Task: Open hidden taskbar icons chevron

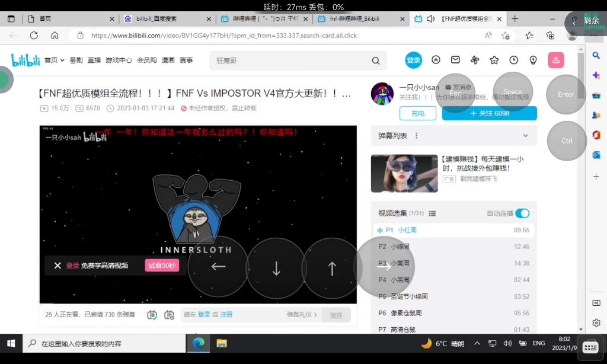Action: point(477,343)
